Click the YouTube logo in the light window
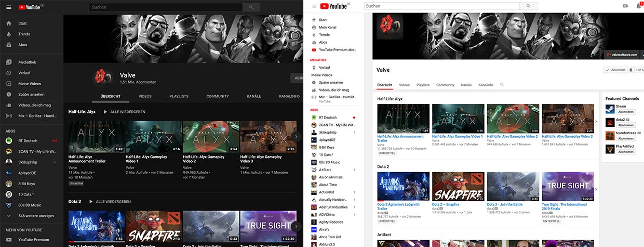The height and width of the screenshot is (247, 644). point(333,6)
